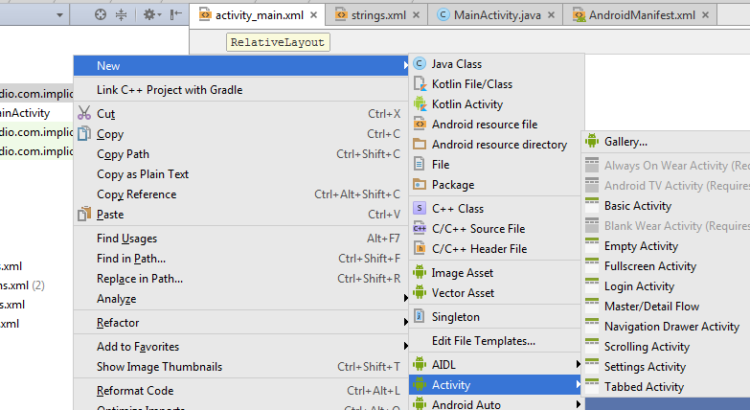The image size is (750, 410).
Task: Choose Login Activity template
Action: click(x=639, y=286)
